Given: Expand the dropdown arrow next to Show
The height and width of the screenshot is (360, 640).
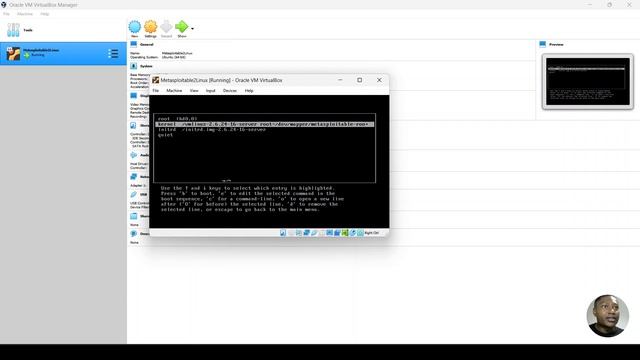Looking at the screenshot, I should [192, 29].
